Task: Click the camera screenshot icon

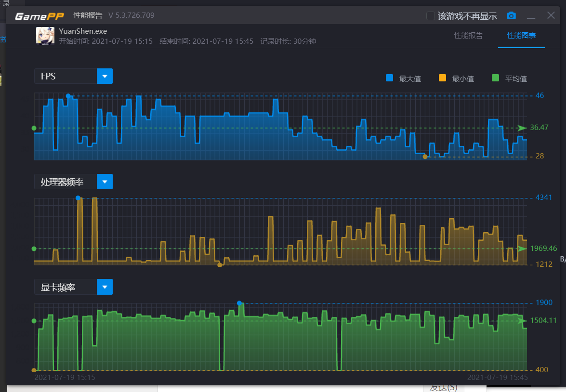Action: pos(511,15)
